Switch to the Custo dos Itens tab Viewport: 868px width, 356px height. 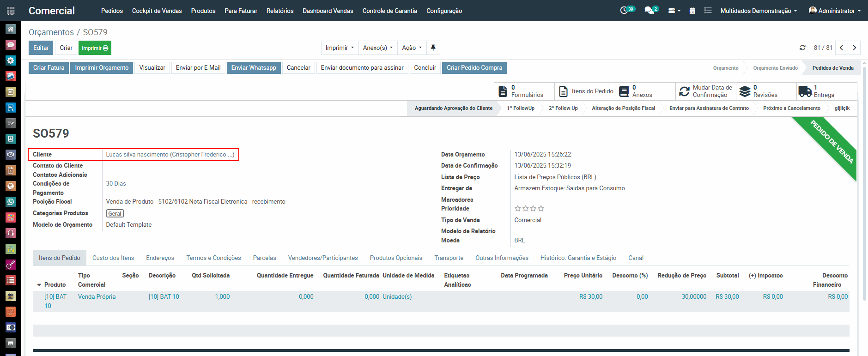113,258
